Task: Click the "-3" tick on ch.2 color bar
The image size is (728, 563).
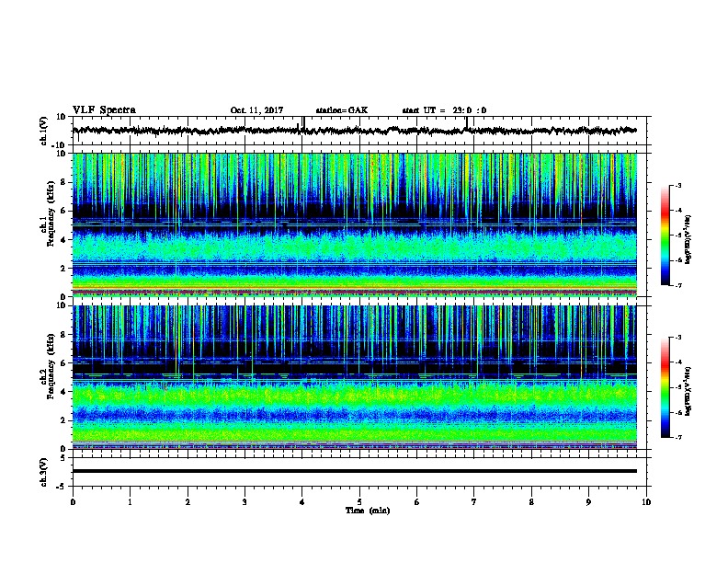Action: point(677,338)
